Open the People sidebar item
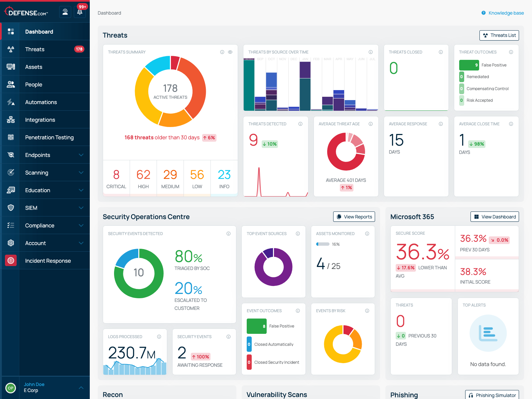This screenshot has width=532, height=399. pyautogui.click(x=34, y=84)
